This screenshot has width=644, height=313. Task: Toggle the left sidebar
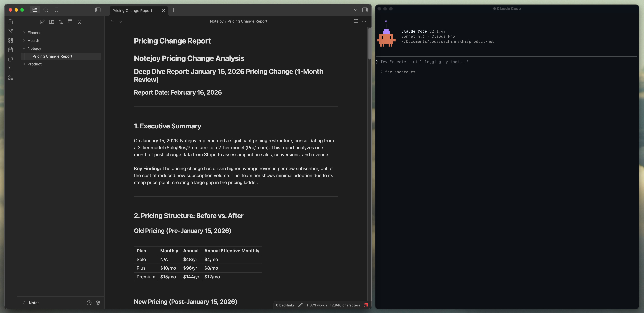[98, 10]
